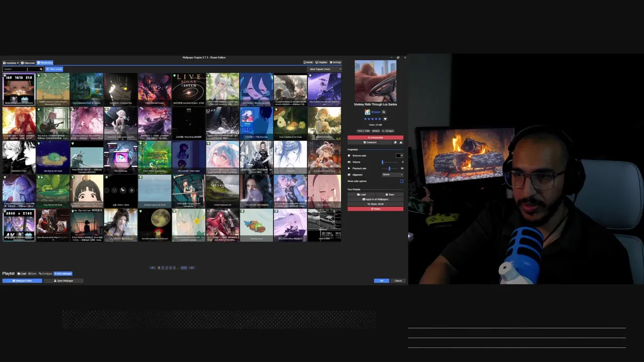Image resolution: width=644 pixels, height=362 pixels.
Task: Click the Comment button
Action: click(370, 142)
